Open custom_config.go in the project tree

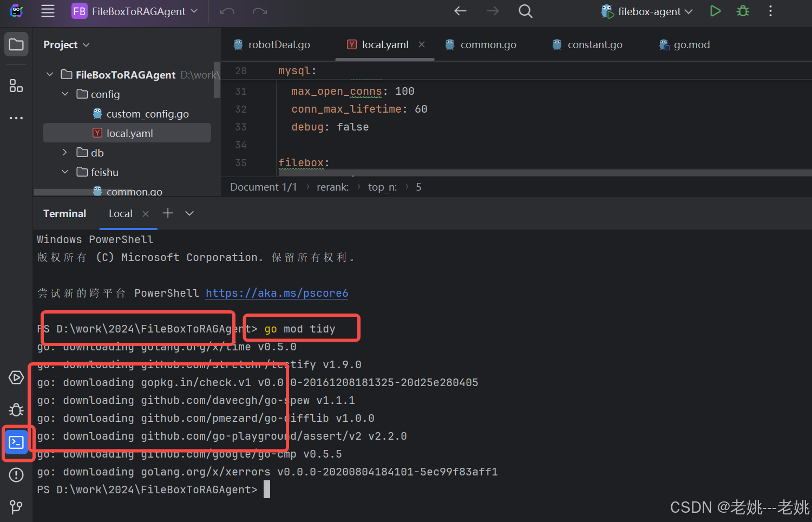[140, 114]
